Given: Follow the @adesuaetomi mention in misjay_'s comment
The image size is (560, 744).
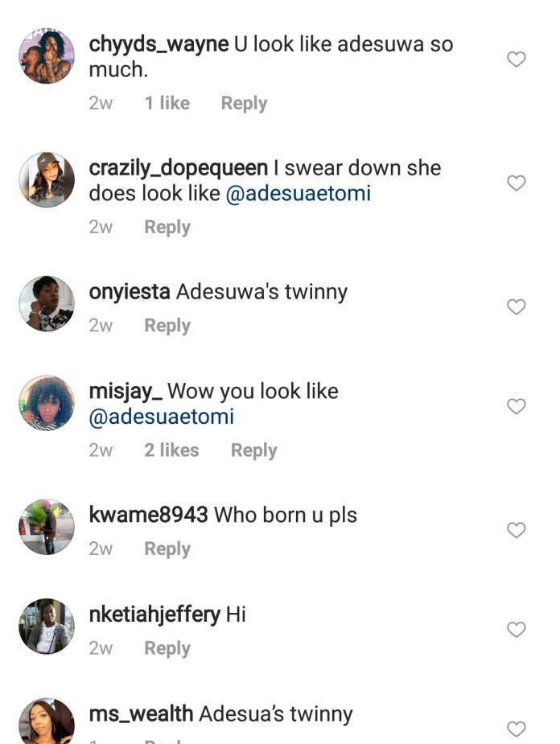Looking at the screenshot, I should 162,417.
